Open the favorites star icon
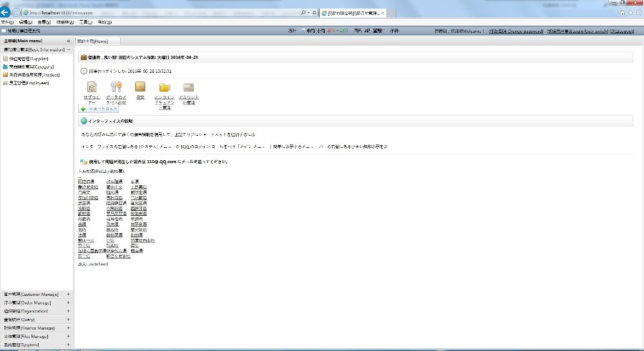The width and height of the screenshot is (644, 351). pos(631,13)
